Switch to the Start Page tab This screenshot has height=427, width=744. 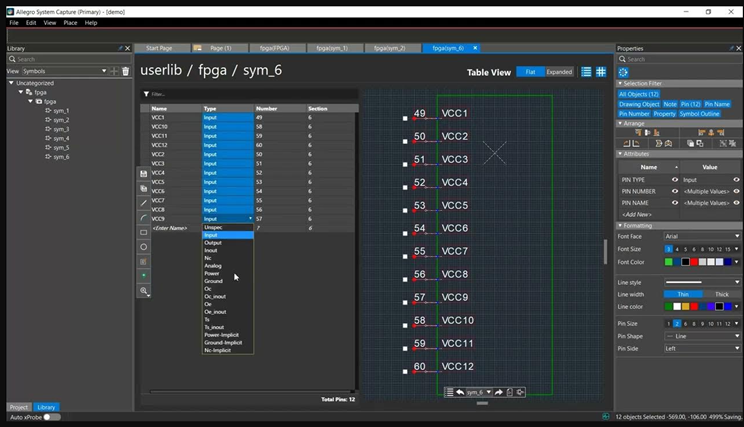click(x=159, y=48)
